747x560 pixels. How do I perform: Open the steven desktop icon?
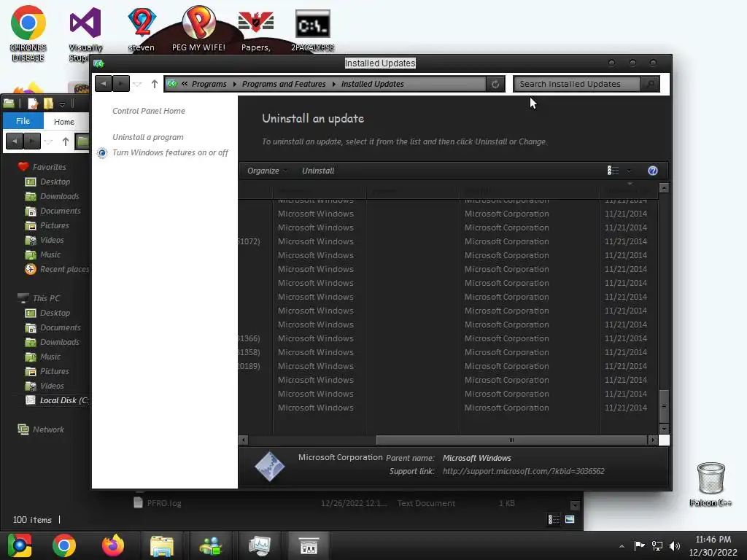[x=142, y=29]
